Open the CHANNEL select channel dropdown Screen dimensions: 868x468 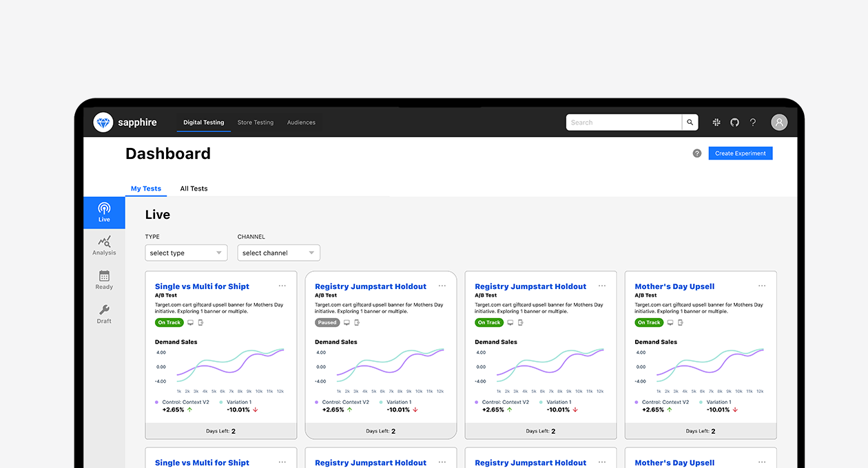(x=278, y=253)
